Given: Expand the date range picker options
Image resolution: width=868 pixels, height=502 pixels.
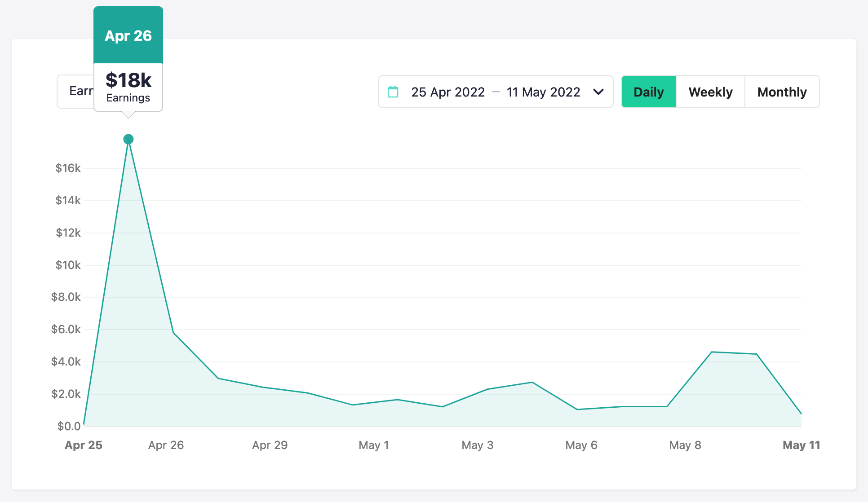Looking at the screenshot, I should [x=599, y=92].
